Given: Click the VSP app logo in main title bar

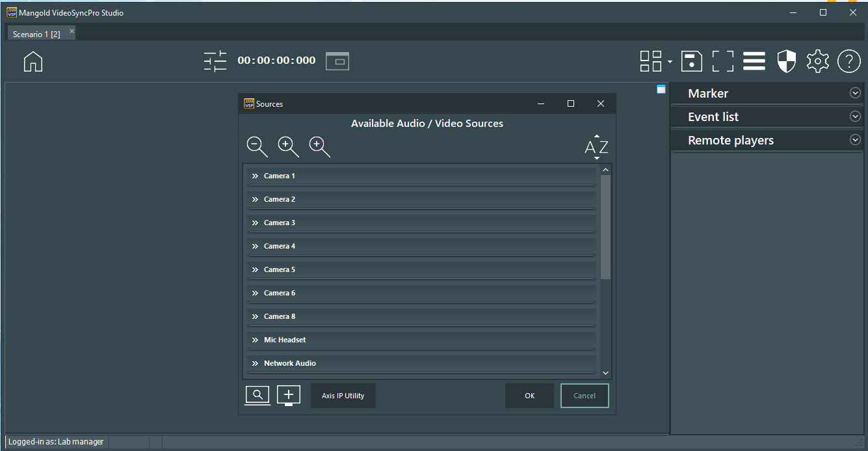Looking at the screenshot, I should [12, 12].
